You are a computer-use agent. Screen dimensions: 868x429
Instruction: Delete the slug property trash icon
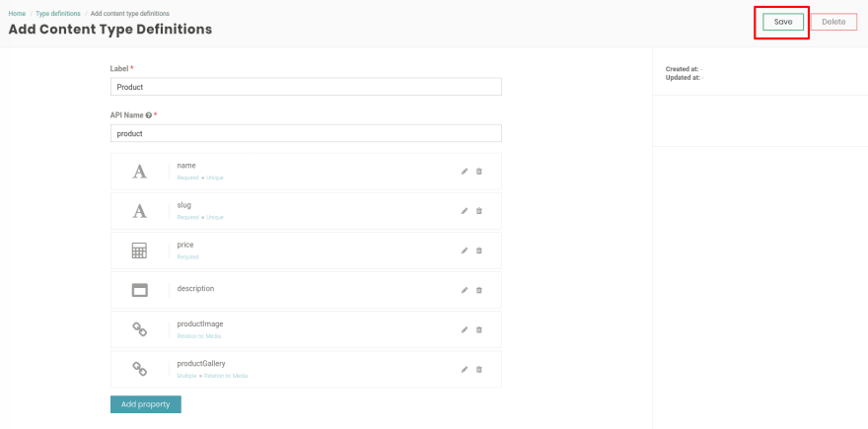tap(479, 211)
